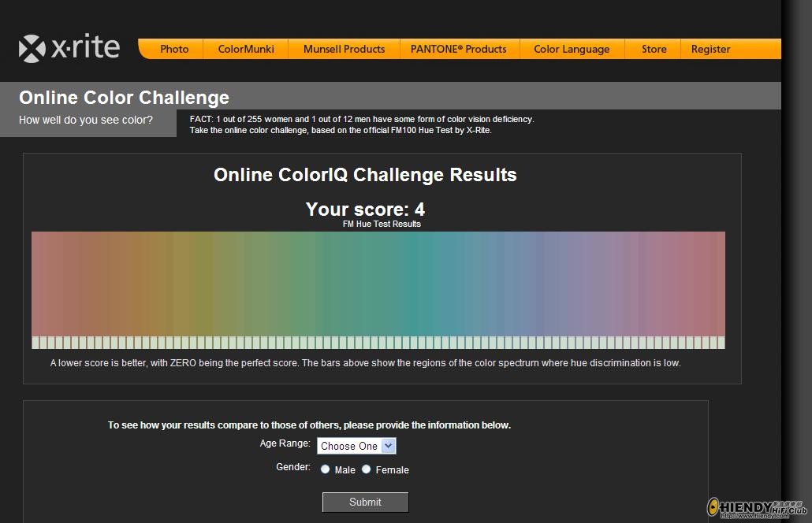This screenshot has height=523, width=812.
Task: Click the Register menu item
Action: tap(710, 49)
